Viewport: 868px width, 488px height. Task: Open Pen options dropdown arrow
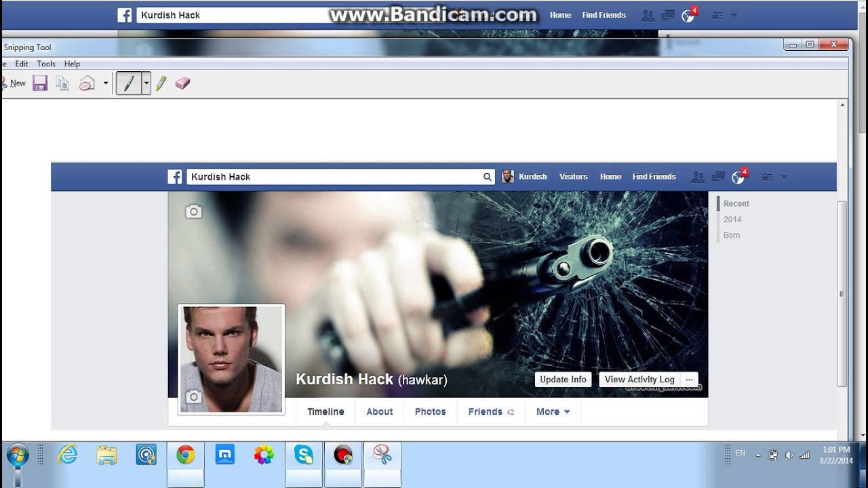click(146, 83)
